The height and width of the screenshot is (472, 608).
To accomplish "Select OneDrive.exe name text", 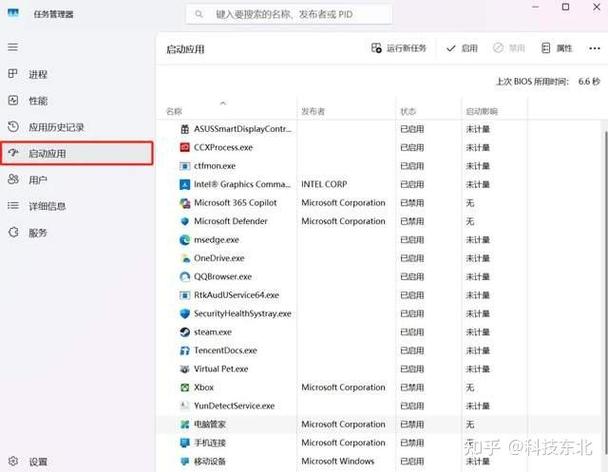I will click(219, 258).
